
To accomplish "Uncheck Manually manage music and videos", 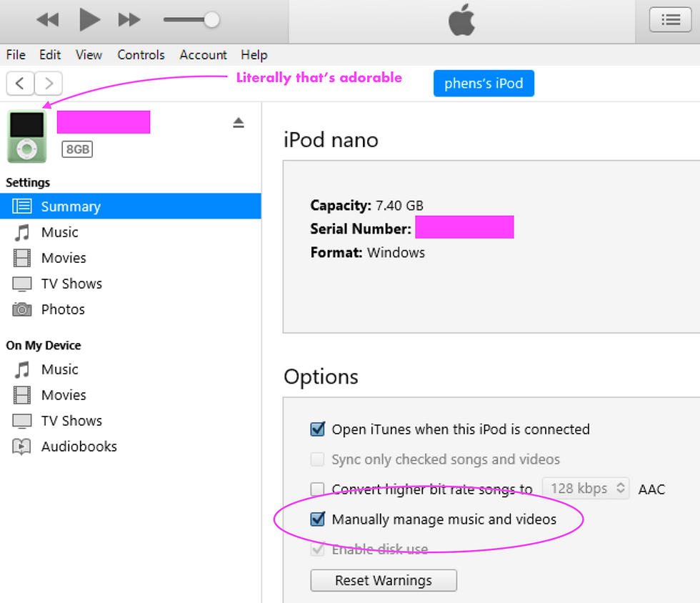I will [317, 519].
